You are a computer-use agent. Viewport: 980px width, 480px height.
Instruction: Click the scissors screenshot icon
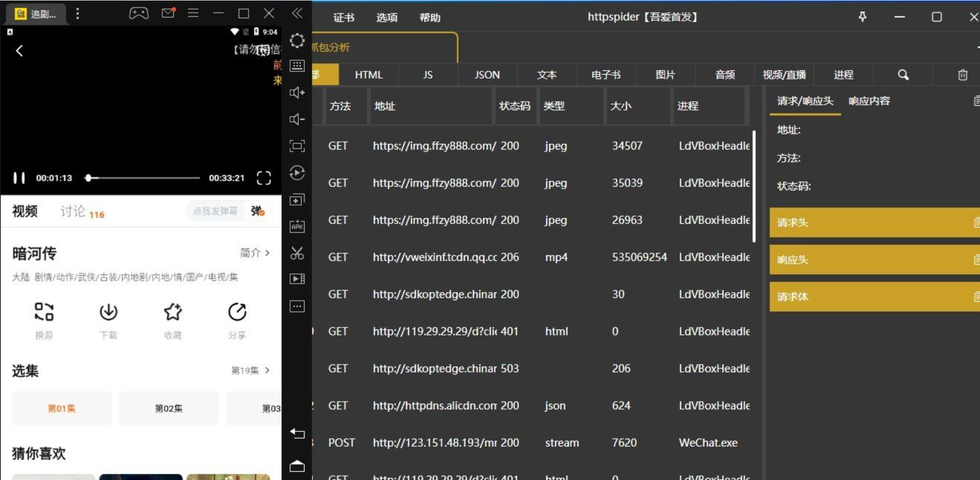click(297, 253)
